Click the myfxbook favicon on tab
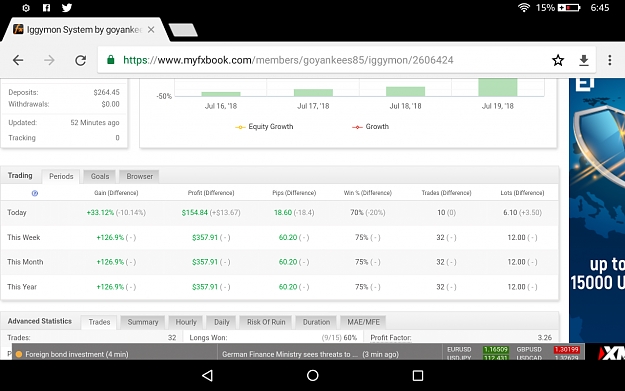 (18, 29)
